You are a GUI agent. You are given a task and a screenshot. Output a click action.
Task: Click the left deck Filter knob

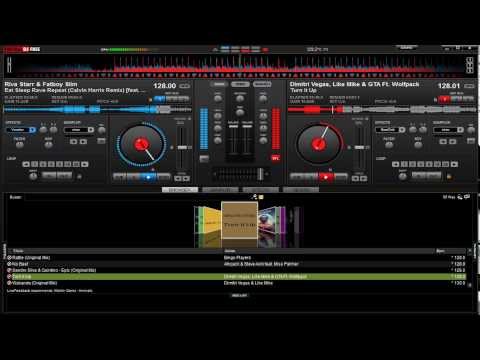click(20, 145)
